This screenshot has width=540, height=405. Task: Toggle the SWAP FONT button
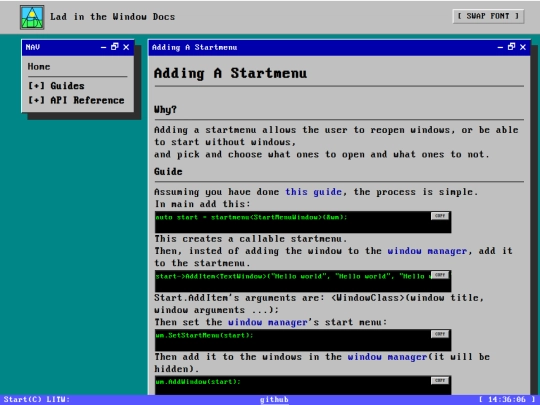pyautogui.click(x=488, y=16)
